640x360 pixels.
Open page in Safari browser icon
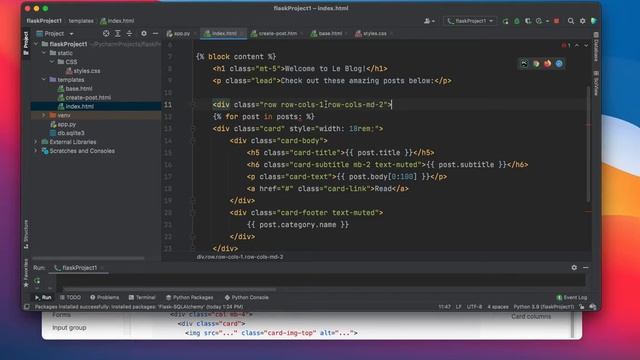click(559, 63)
